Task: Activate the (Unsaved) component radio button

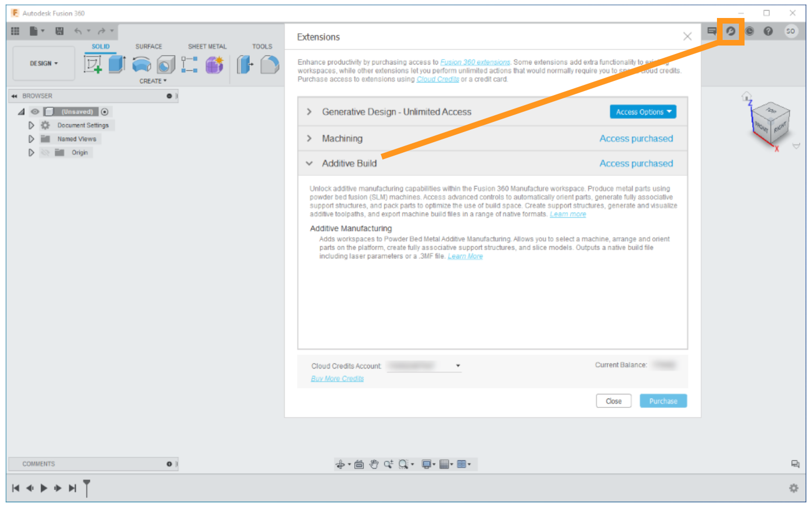Action: pos(105,112)
